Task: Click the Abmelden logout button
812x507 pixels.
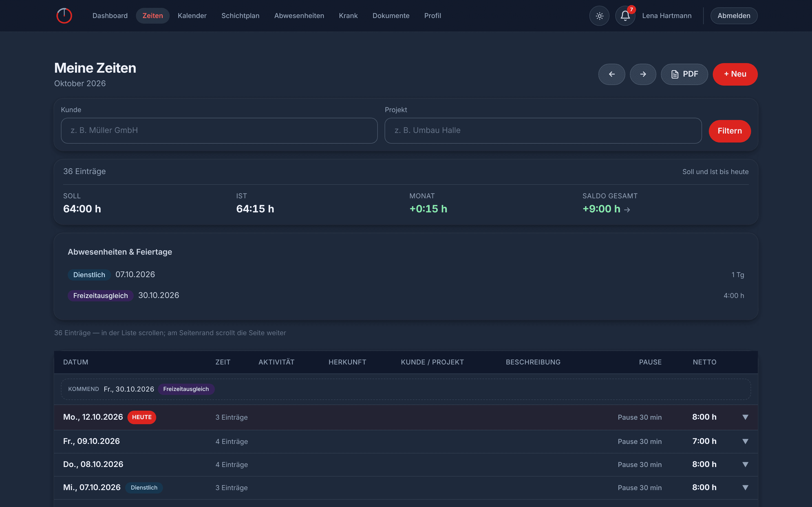Action: coord(734,16)
